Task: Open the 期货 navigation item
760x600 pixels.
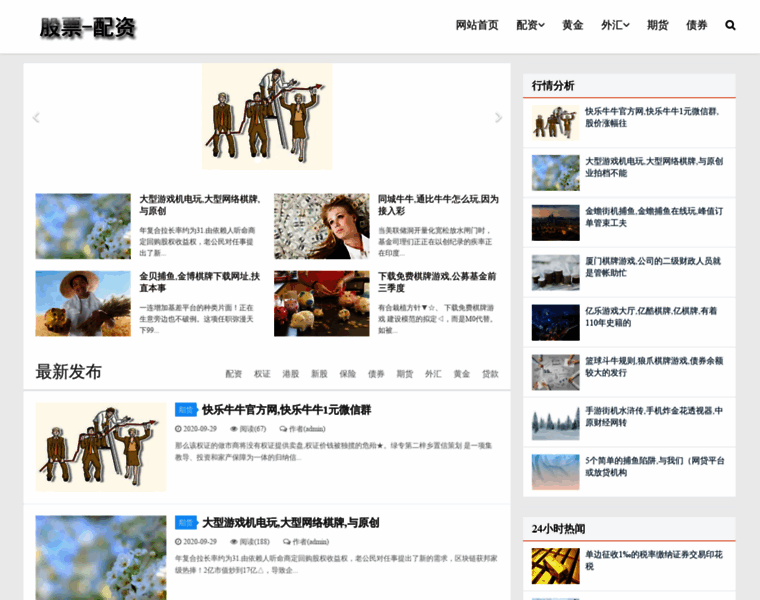Action: [658, 25]
